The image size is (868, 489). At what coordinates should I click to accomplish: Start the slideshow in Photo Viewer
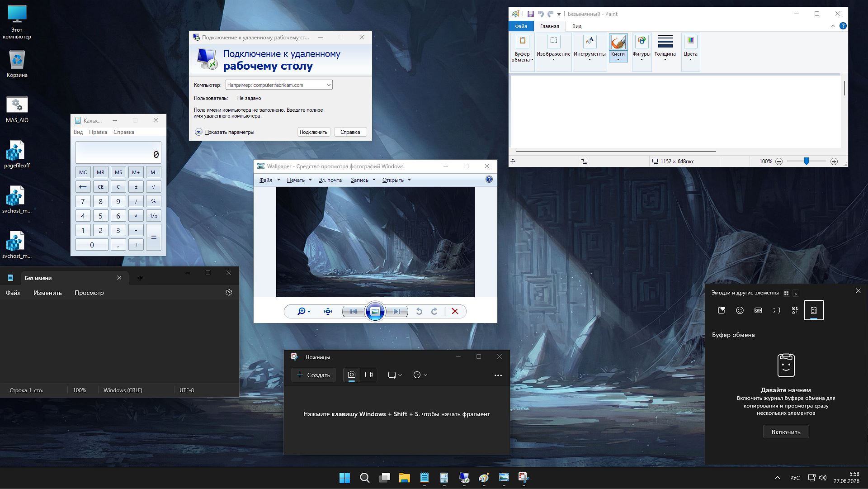(x=375, y=311)
